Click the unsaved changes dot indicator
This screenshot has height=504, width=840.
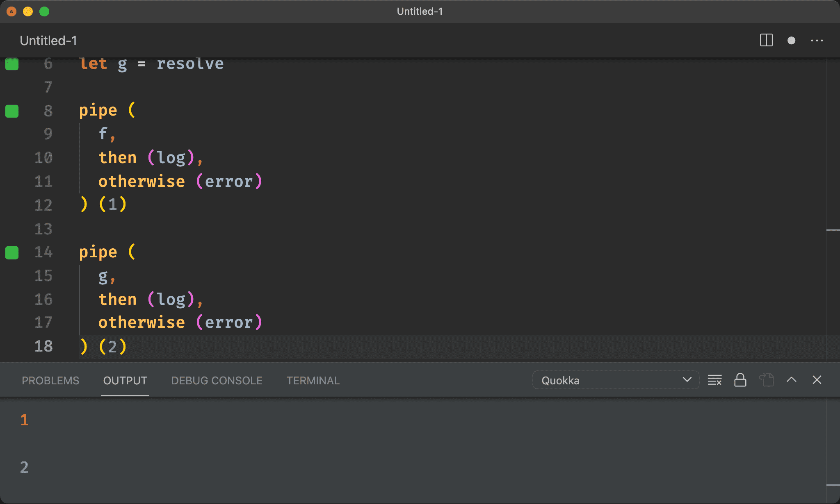pyautogui.click(x=791, y=40)
